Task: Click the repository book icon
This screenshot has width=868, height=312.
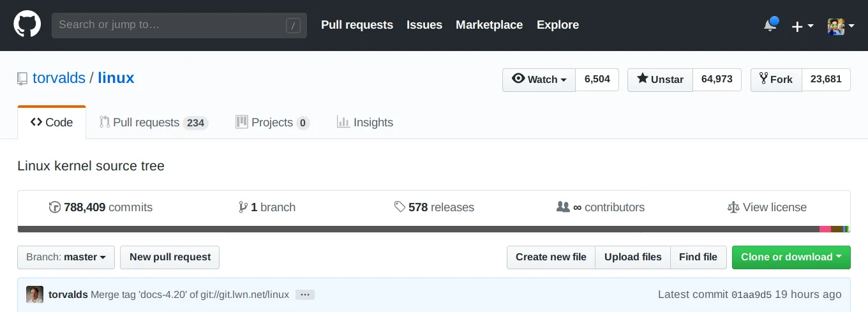Action: pos(23,78)
